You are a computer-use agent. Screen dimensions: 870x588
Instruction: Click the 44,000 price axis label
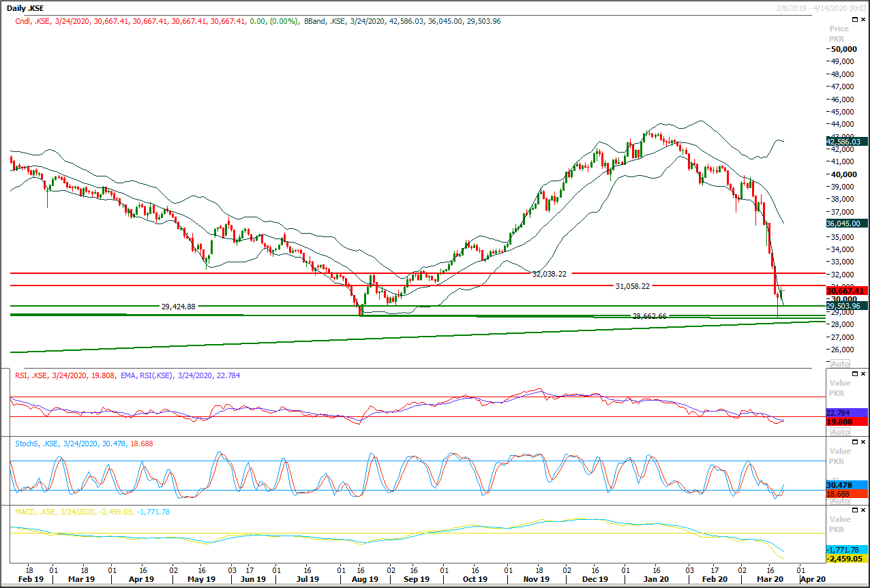point(843,124)
